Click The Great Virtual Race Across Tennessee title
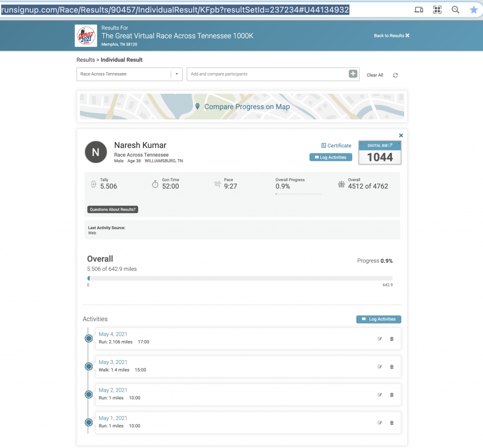 tap(177, 36)
